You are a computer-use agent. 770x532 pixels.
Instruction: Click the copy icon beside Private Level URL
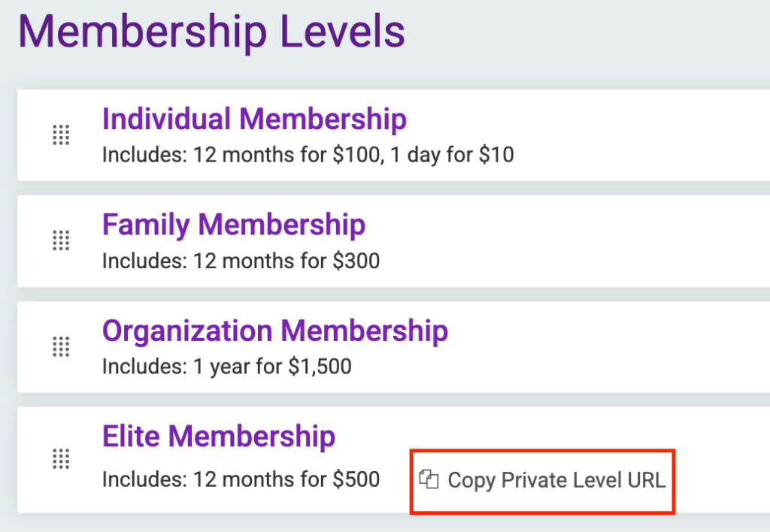[429, 479]
